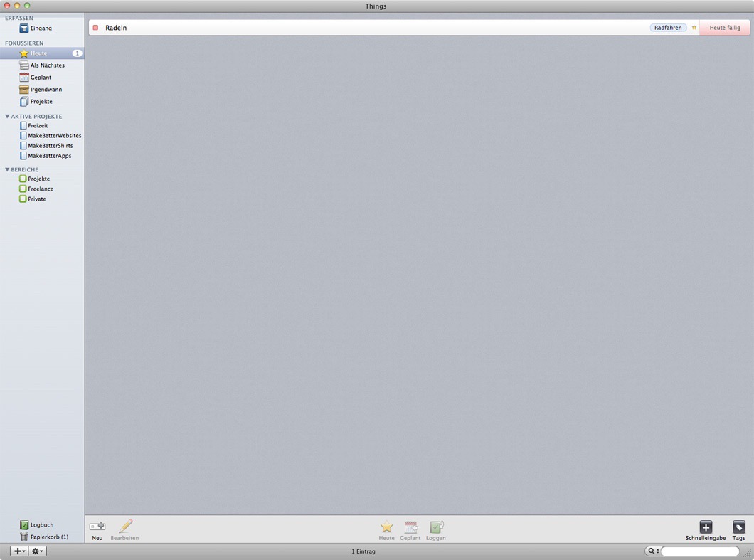Viewport: 754px width, 560px height.
Task: Click the Heute count badge
Action: pos(77,53)
